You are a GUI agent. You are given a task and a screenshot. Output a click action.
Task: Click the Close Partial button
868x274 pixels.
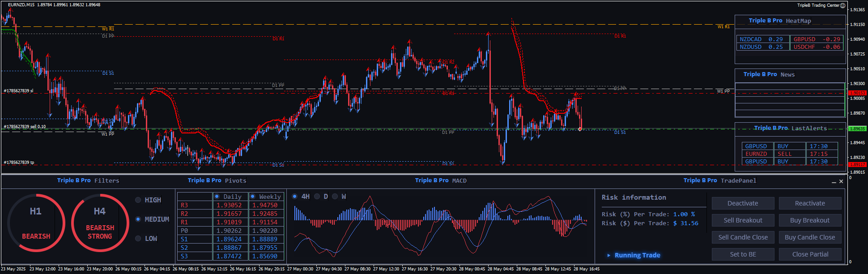[x=810, y=254]
